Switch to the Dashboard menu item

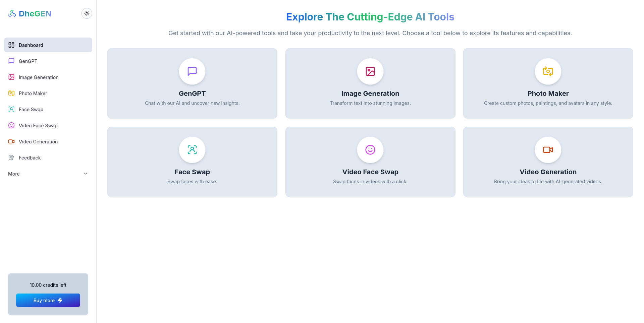pyautogui.click(x=31, y=45)
